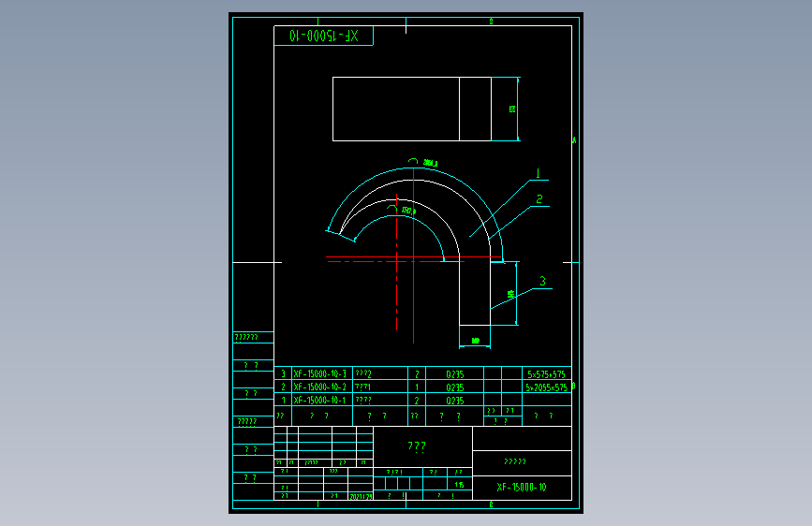The height and width of the screenshot is (526, 812).
Task: Select quantity 1 in the XF-15000-10-2 row
Action: click(417, 387)
